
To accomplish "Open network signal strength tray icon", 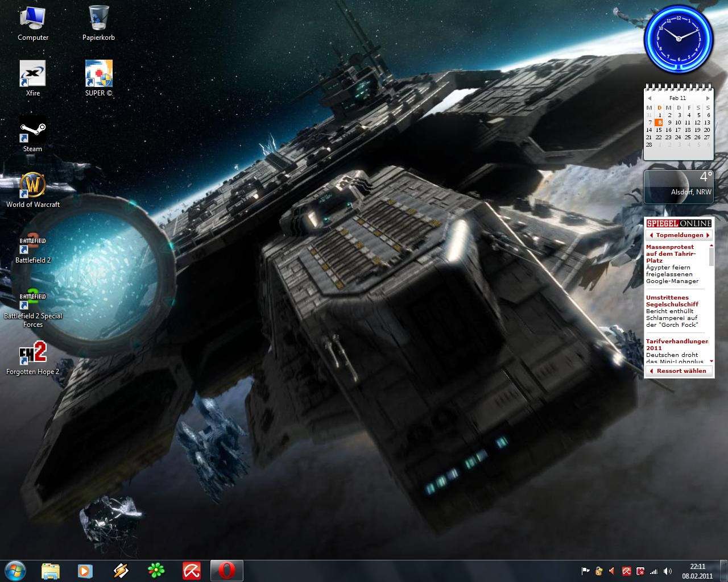I will click(653, 571).
